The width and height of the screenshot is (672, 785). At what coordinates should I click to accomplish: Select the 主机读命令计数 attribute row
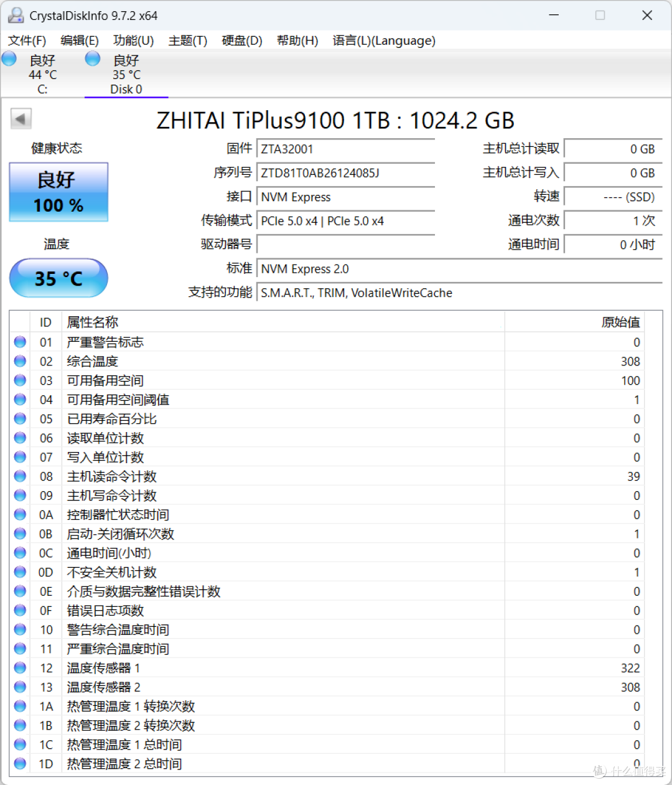click(327, 476)
